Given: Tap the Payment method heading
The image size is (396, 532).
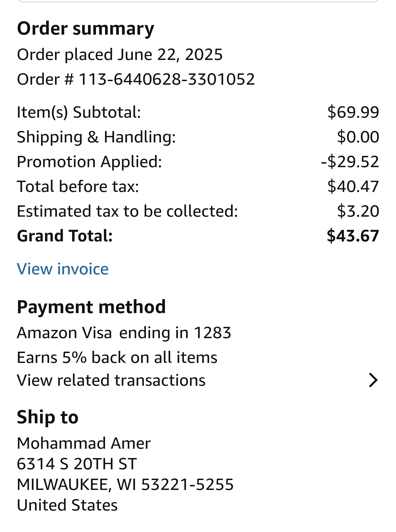Looking at the screenshot, I should [x=91, y=307].
